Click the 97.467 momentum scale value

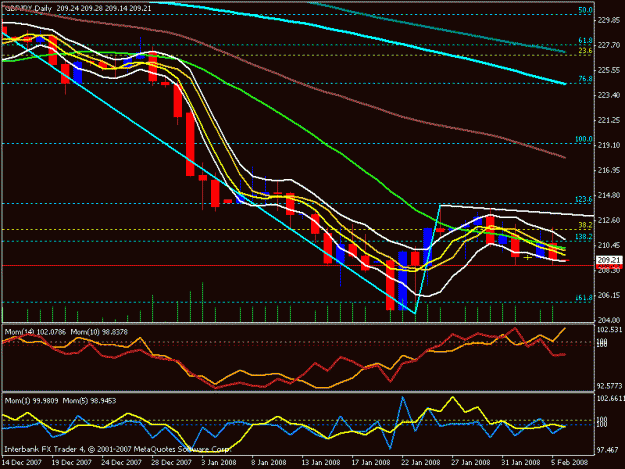(x=607, y=450)
